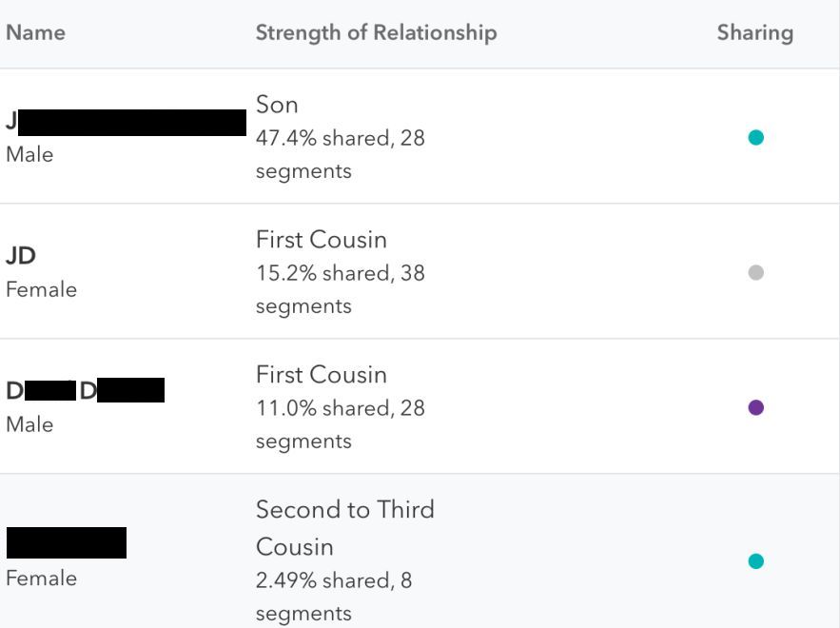Click the 47.4% shared, 28 segments text
The width and height of the screenshot is (840, 628).
341,154
